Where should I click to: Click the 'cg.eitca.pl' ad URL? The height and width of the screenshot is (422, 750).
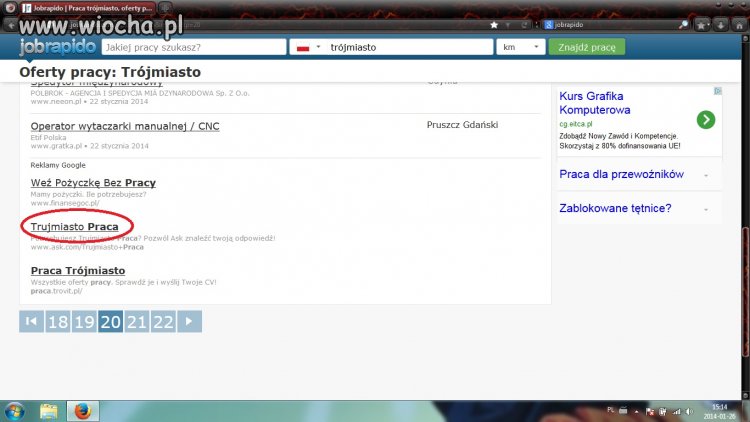[575, 124]
